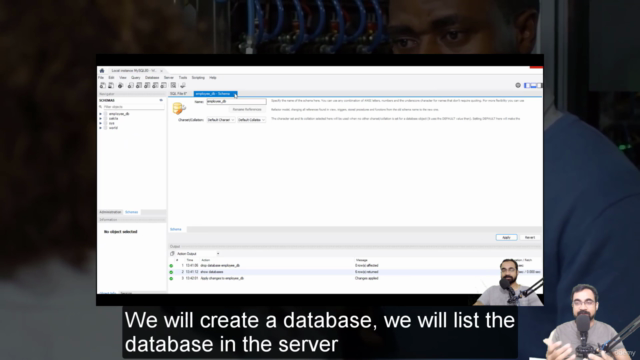
Task: Click the schemas refresh icon
Action: [x=161, y=100]
